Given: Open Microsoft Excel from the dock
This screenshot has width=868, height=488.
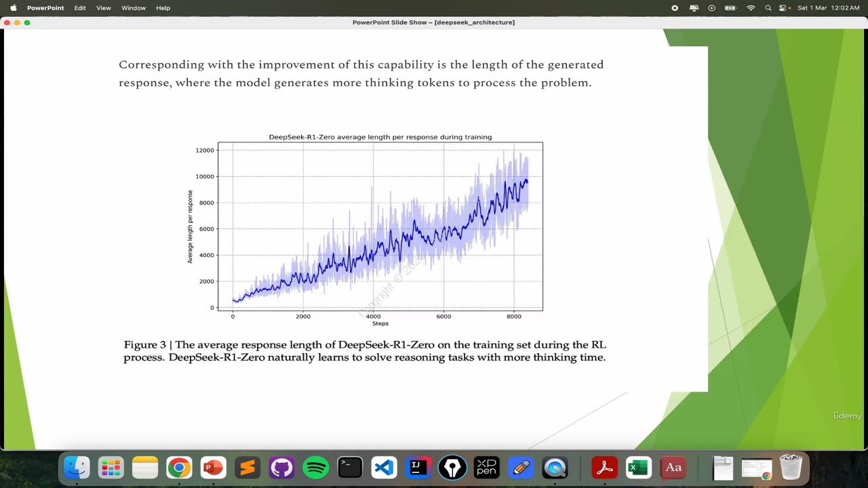Looking at the screenshot, I should (x=639, y=468).
